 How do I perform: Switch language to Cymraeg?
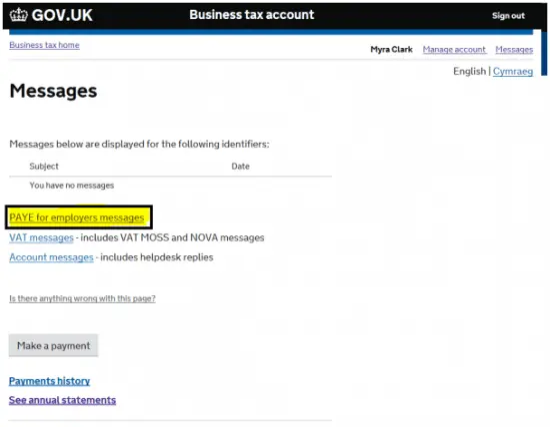[513, 72]
